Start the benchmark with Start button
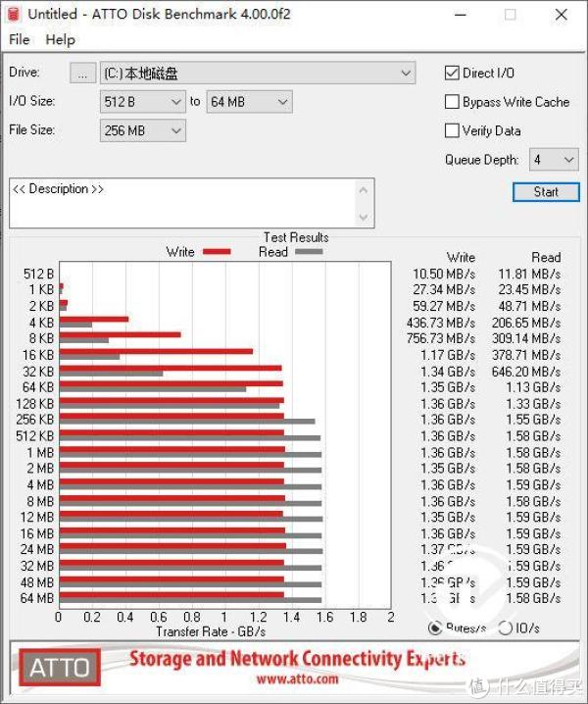 (x=546, y=192)
